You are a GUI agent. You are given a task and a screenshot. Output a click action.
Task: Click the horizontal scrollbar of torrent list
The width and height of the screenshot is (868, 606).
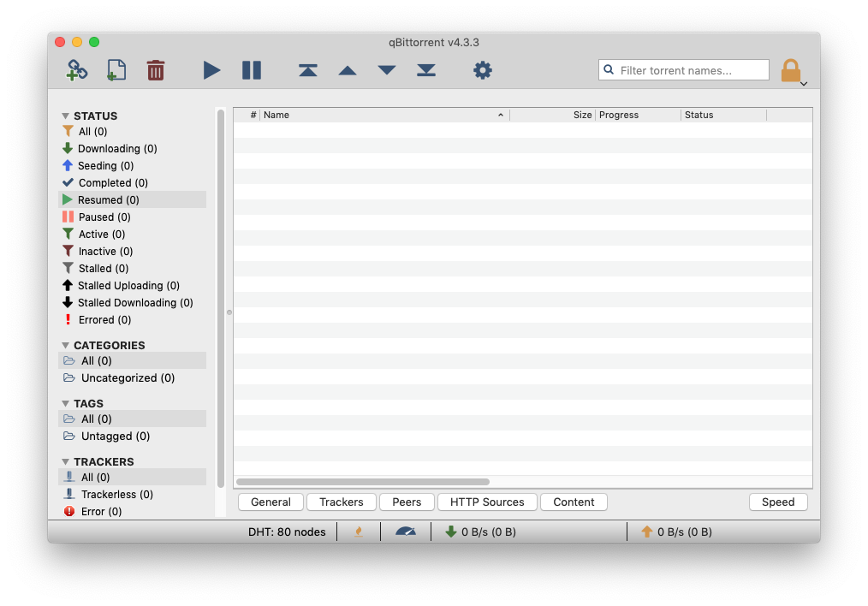click(x=363, y=482)
